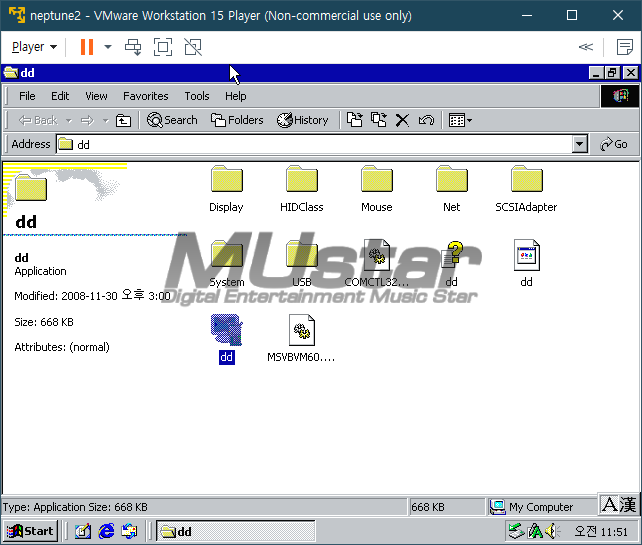Collapse the VMware toolbar chevron

click(586, 47)
